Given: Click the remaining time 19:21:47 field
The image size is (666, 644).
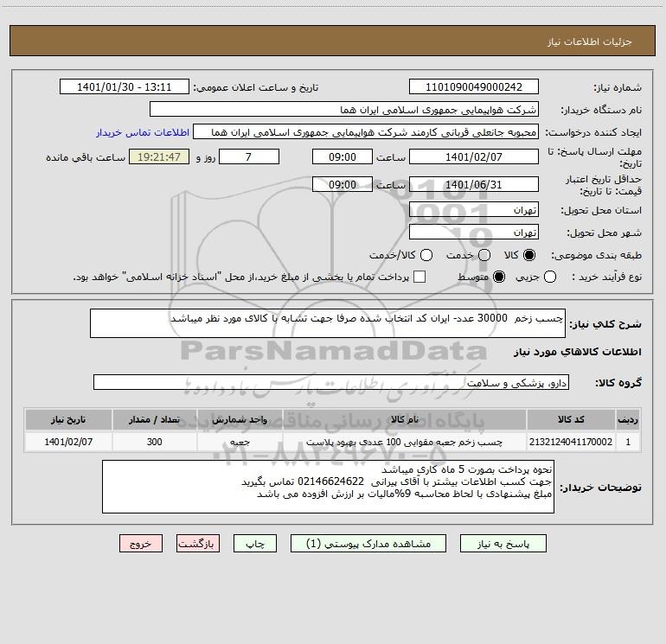Looking at the screenshot, I should point(159,156).
